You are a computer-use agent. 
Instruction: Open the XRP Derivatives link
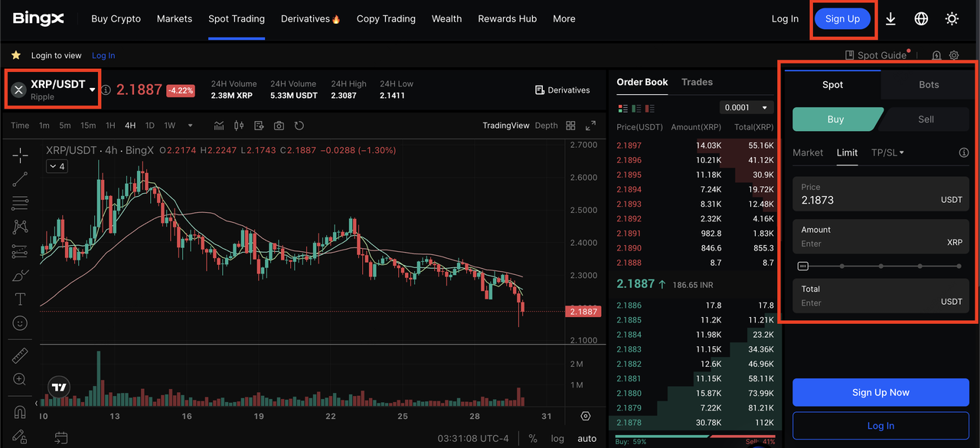pyautogui.click(x=563, y=90)
